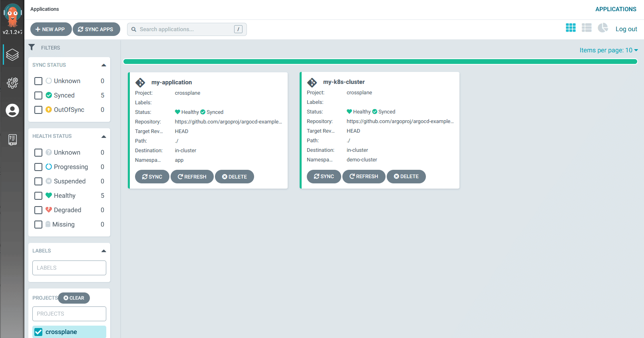Click the green health status bar
Image resolution: width=644 pixels, height=338 pixels.
coord(380,62)
